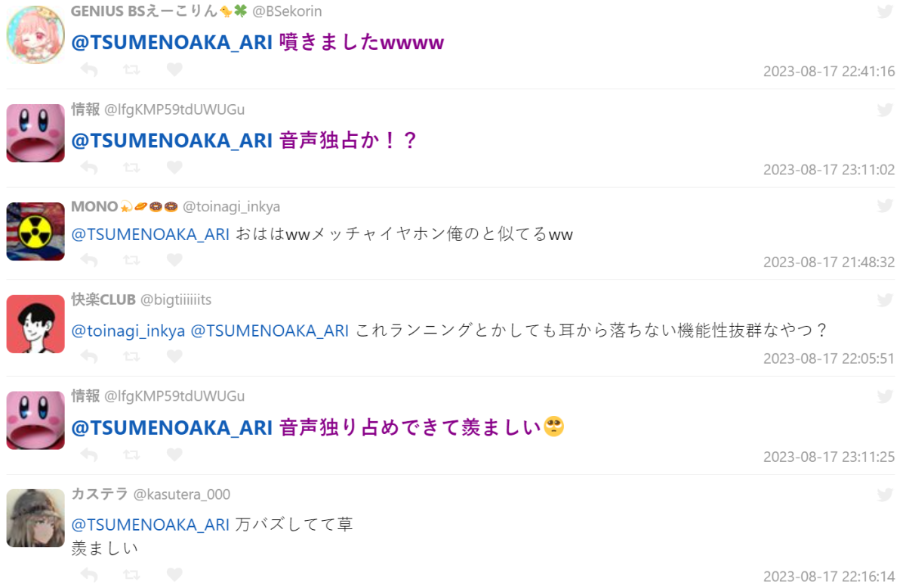Image resolution: width=906 pixels, height=588 pixels.
Task: Retweet 快楽CLUB's reply tweet
Action: [131, 356]
